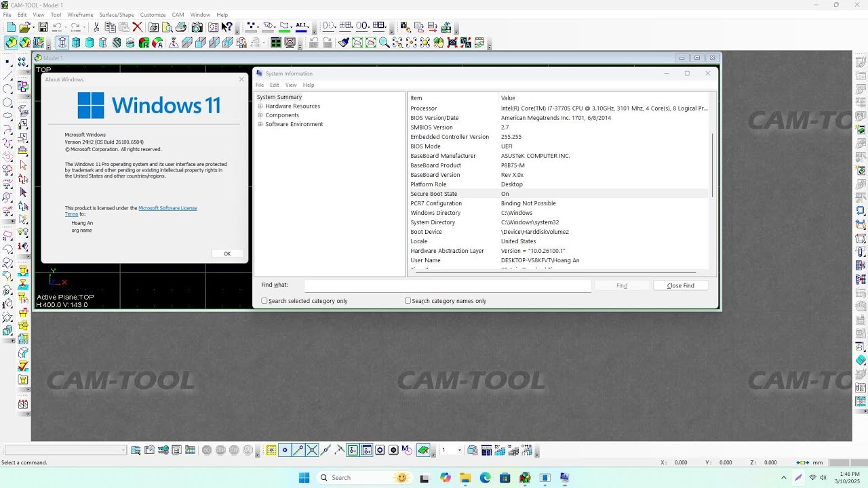
Task: Expand the Hardware Resources node
Action: pyautogui.click(x=260, y=106)
